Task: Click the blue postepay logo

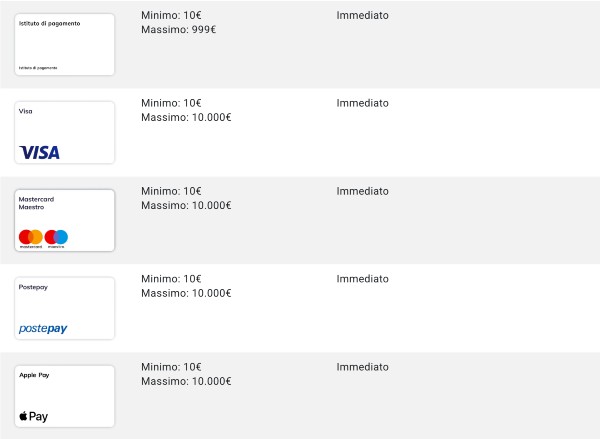Action: (43, 328)
